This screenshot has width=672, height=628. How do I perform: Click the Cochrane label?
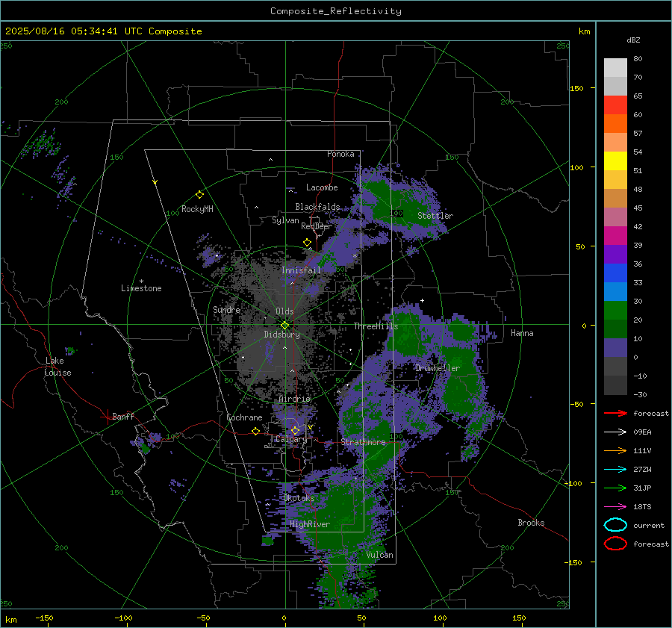pyautogui.click(x=244, y=417)
